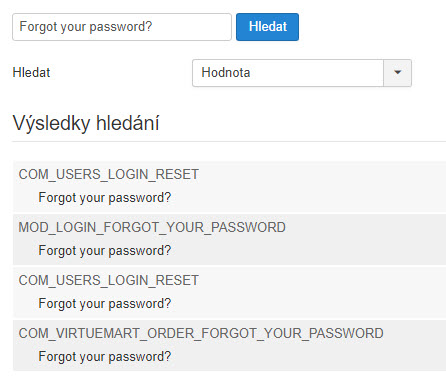The image size is (446, 384).
Task: Click the word Hodnota inside the select box
Action: [x=226, y=73]
